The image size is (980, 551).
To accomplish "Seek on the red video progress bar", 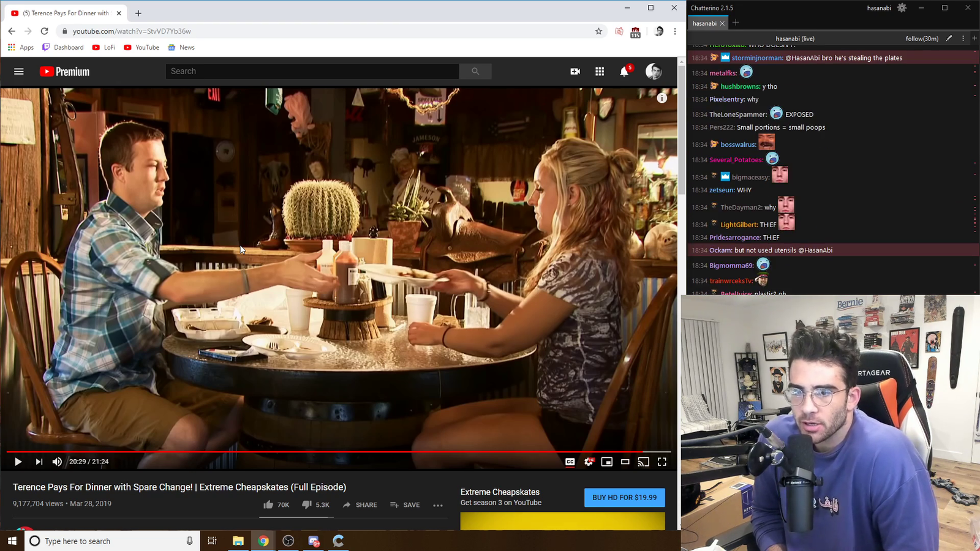I will tap(339, 452).
